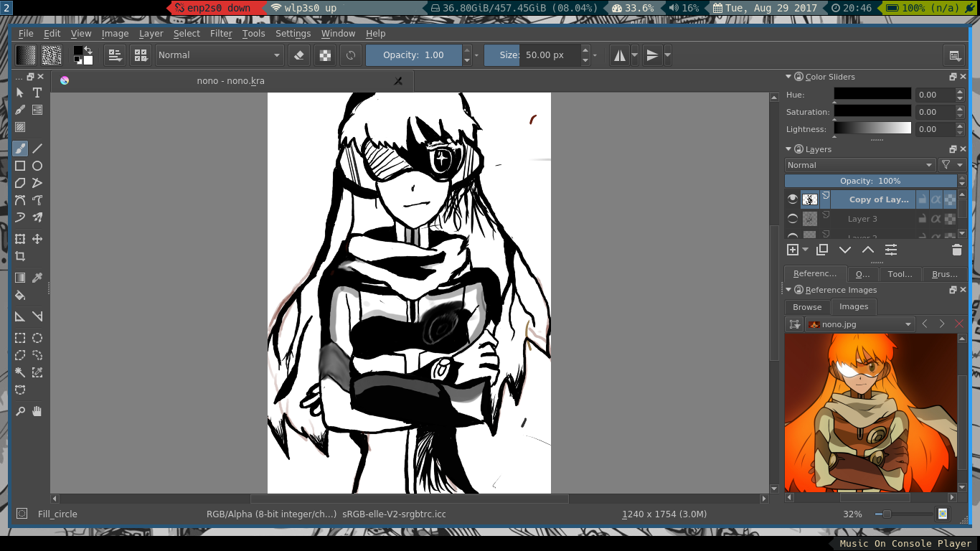Open the nono.jpg reference image dropdown
Viewport: 980px width, 551px height.
(859, 324)
